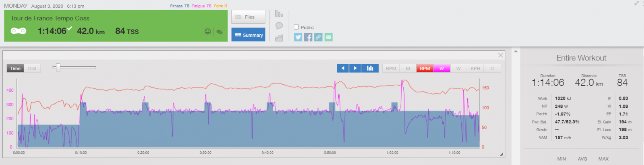Step graph selection left with arrow
This screenshot has width=644, height=165.
pos(343,68)
